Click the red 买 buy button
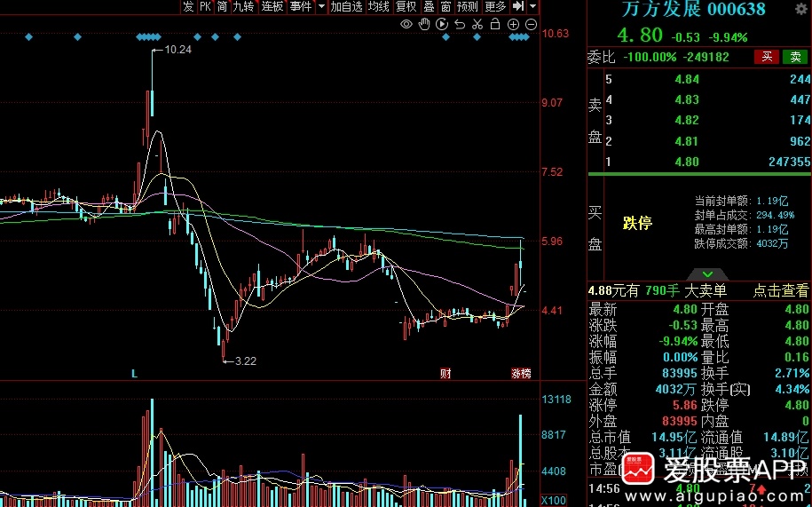The height and width of the screenshot is (507, 812). (767, 57)
